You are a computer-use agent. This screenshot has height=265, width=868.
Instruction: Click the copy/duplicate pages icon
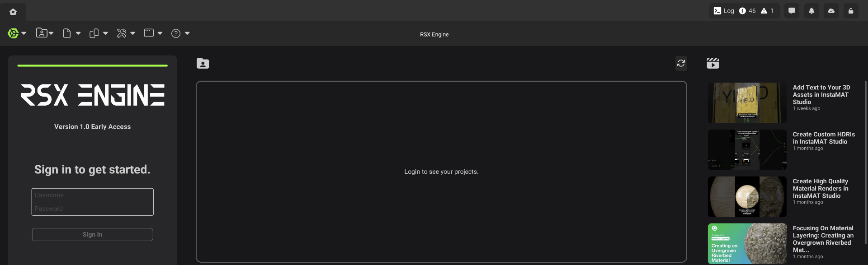pos(94,33)
